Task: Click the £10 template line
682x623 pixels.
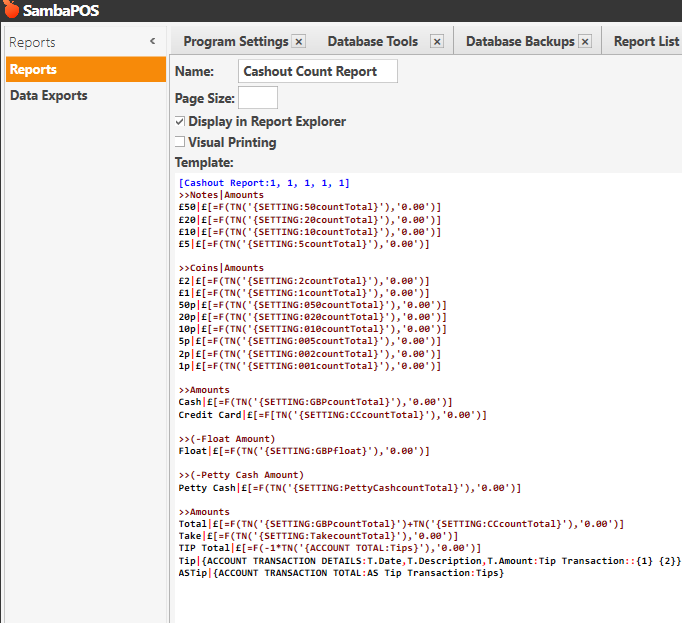Action: (310, 232)
